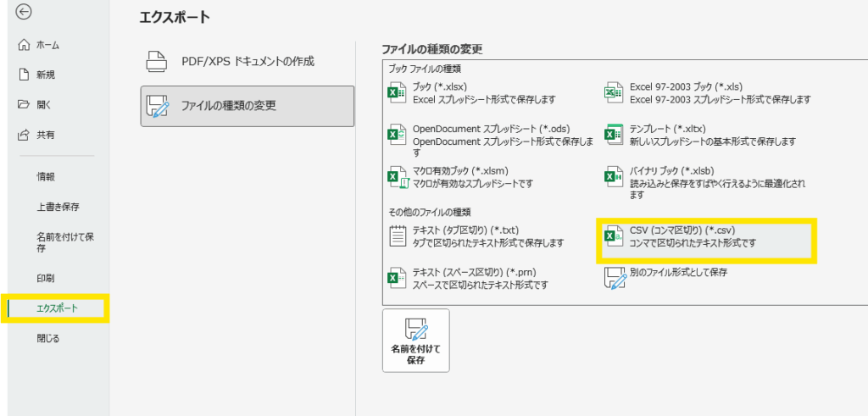Click the New blank page icon

[x=23, y=75]
